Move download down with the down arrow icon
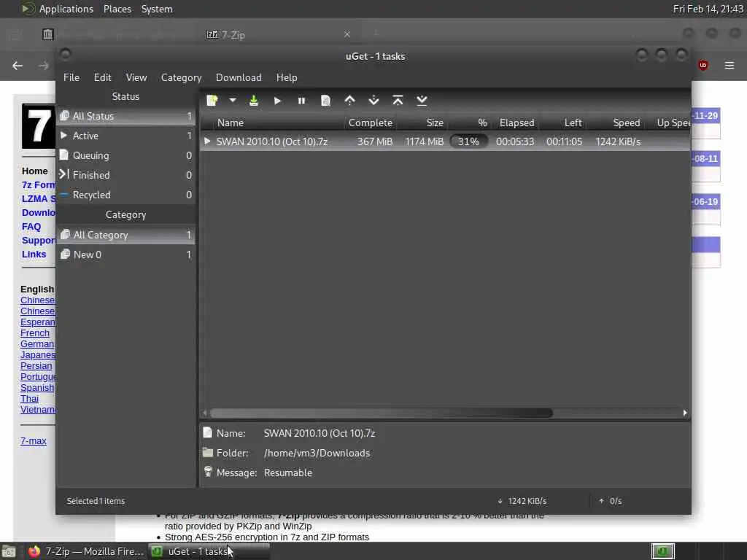Image resolution: width=747 pixels, height=560 pixels. (374, 101)
